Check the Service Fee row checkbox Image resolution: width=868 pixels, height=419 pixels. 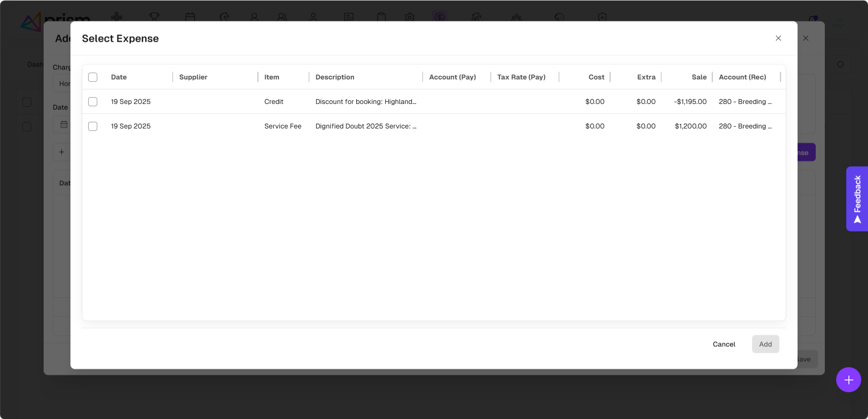(93, 126)
